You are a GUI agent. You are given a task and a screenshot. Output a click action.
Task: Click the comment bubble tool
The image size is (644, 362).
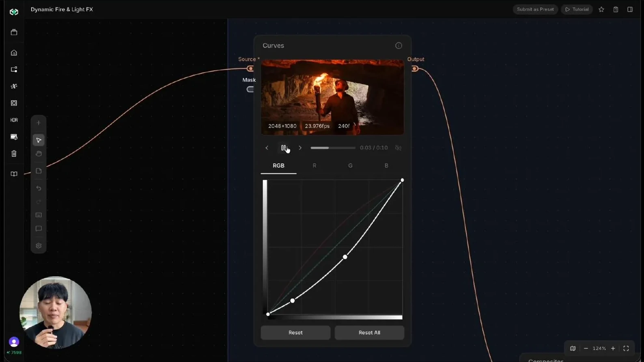point(39,229)
